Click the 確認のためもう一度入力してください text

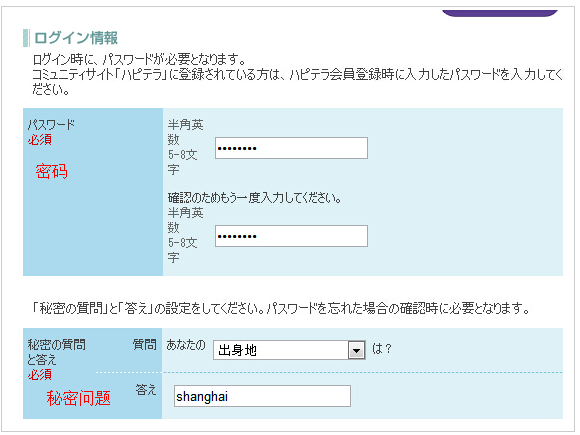[x=254, y=198]
